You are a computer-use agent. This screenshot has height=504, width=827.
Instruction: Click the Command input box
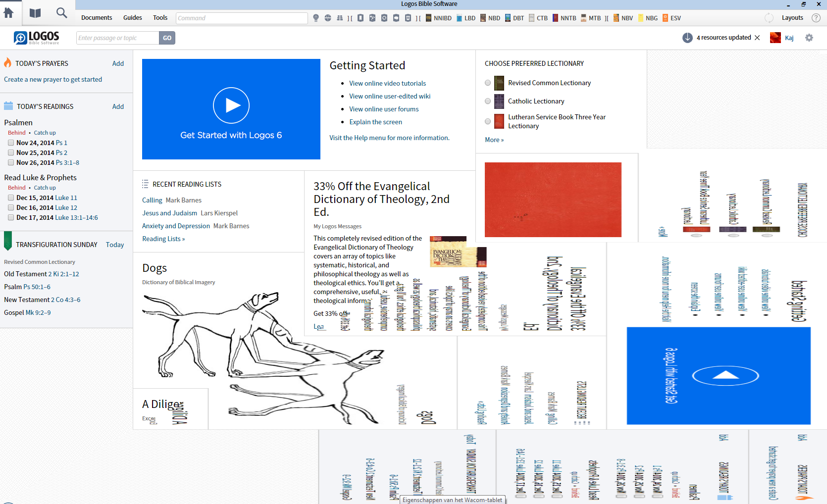(242, 18)
